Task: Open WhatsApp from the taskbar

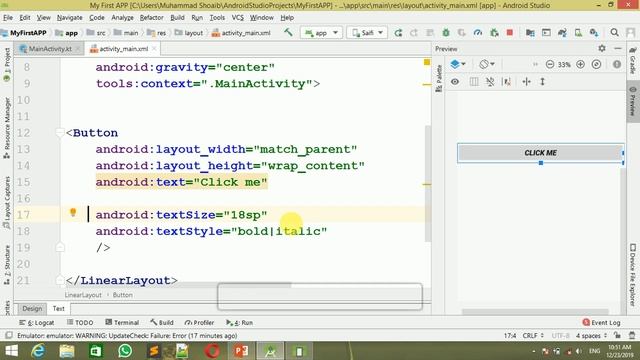Action: point(125,351)
